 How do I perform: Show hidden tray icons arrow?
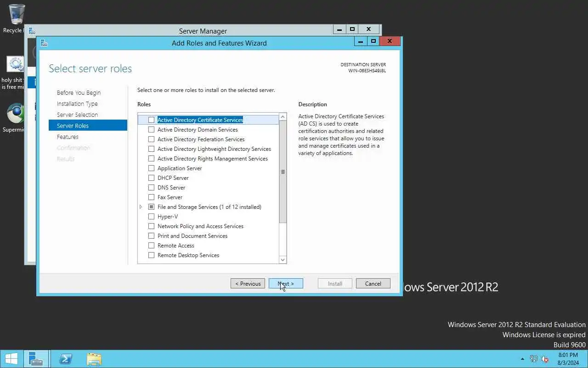coord(522,359)
